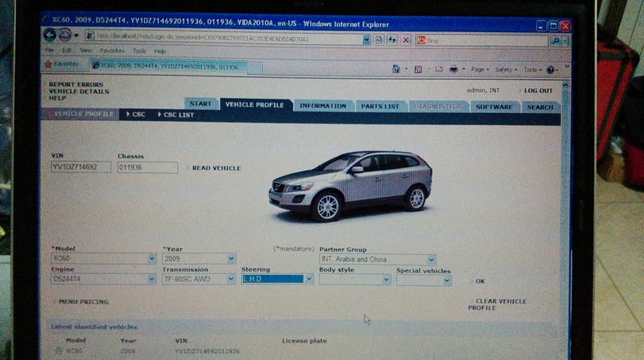
Task: Click the Chassis input field
Action: tap(147, 167)
